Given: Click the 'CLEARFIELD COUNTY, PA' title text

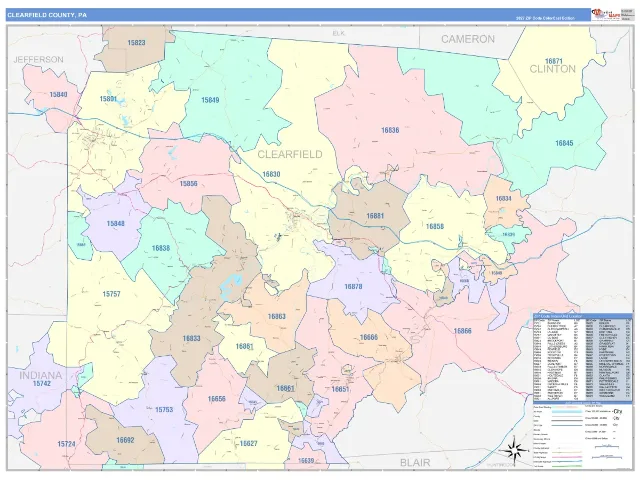Looking at the screenshot, I should click(x=47, y=15).
